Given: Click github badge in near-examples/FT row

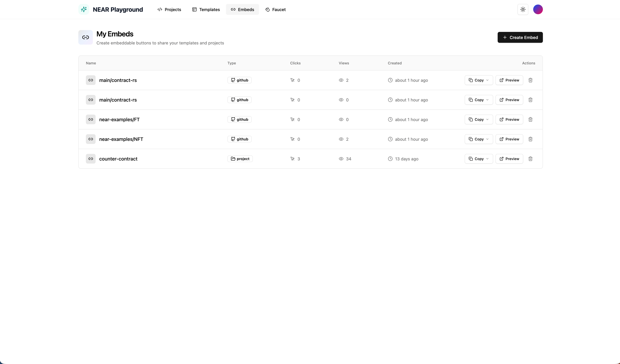Looking at the screenshot, I should [239, 120].
